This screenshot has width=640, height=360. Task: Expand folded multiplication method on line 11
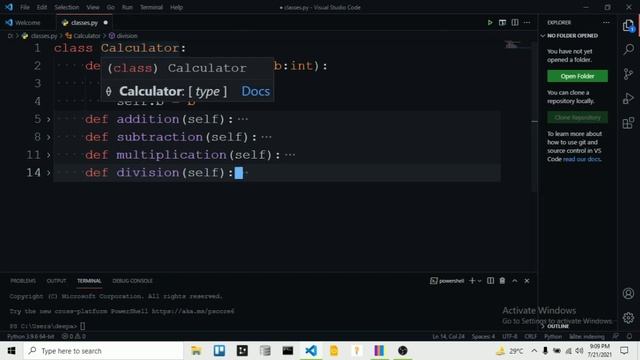pyautogui.click(x=49, y=155)
